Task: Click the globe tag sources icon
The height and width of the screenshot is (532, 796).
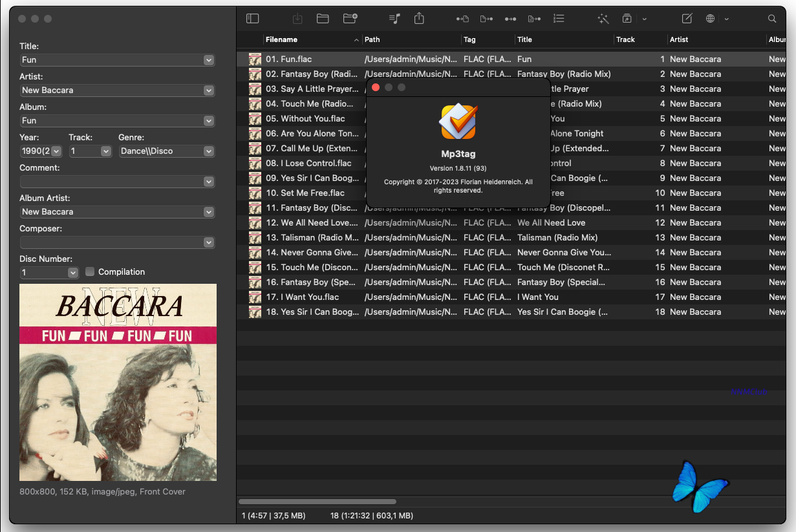Action: pyautogui.click(x=710, y=19)
